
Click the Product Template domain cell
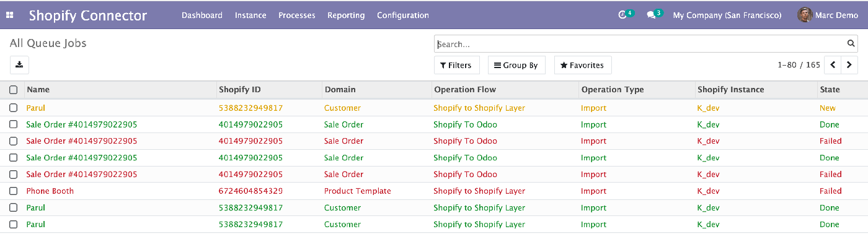click(358, 191)
